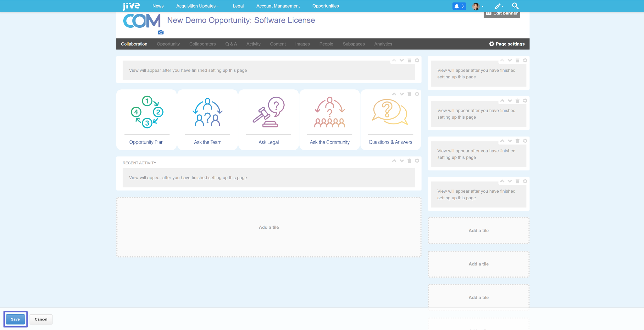
Task: Open the Analytics tab
Action: [383, 44]
